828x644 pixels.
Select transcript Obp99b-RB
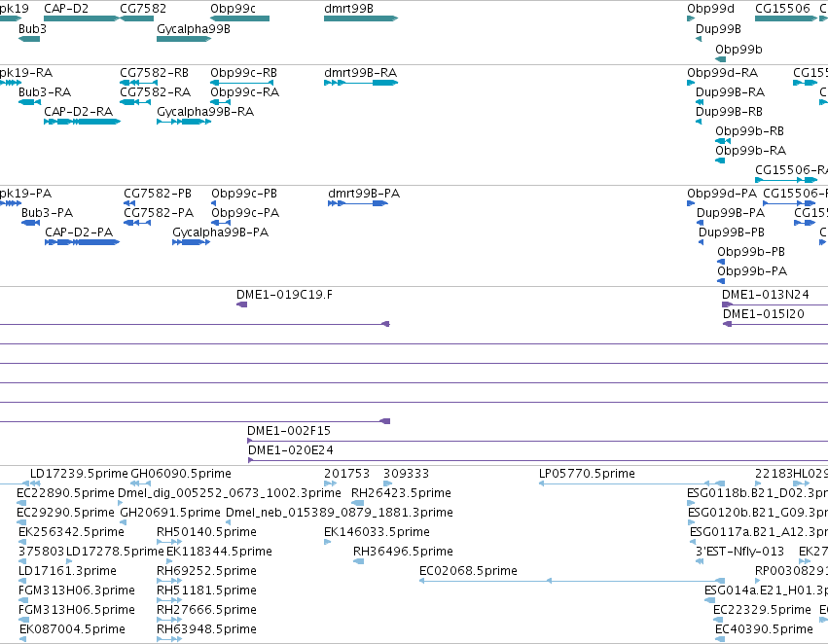pos(723,141)
